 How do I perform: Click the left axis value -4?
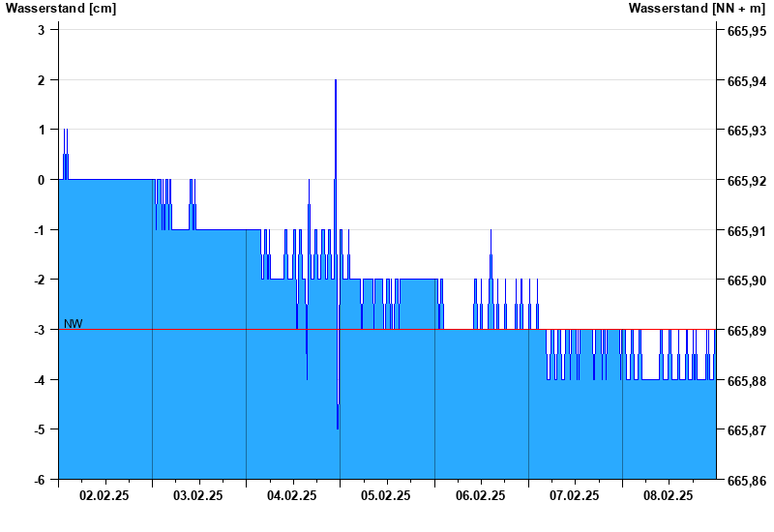39,380
